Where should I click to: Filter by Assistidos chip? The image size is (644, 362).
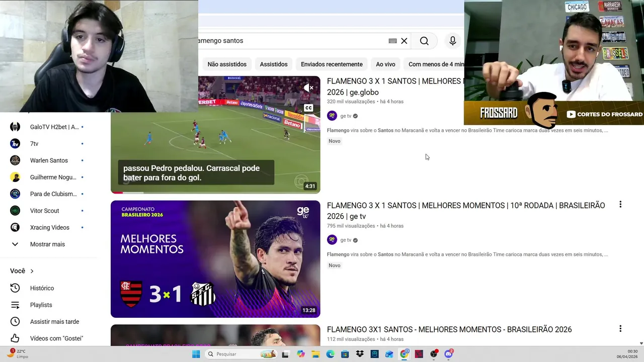pyautogui.click(x=274, y=64)
